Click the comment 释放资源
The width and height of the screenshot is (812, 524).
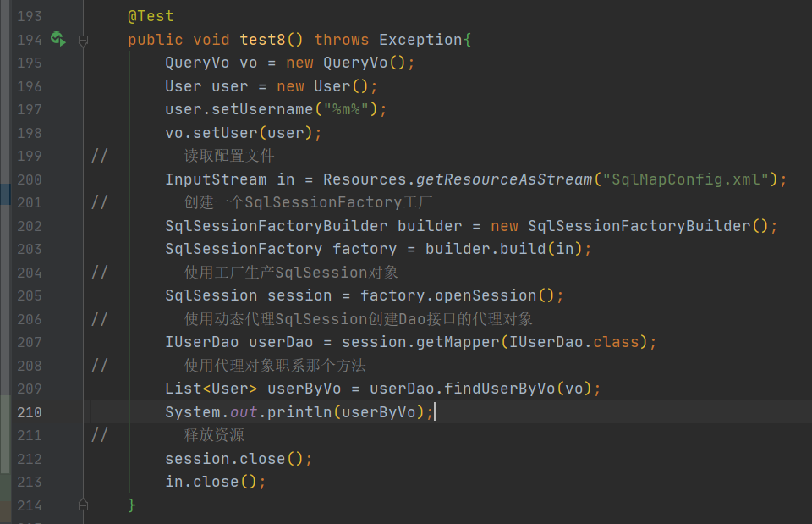click(x=214, y=435)
